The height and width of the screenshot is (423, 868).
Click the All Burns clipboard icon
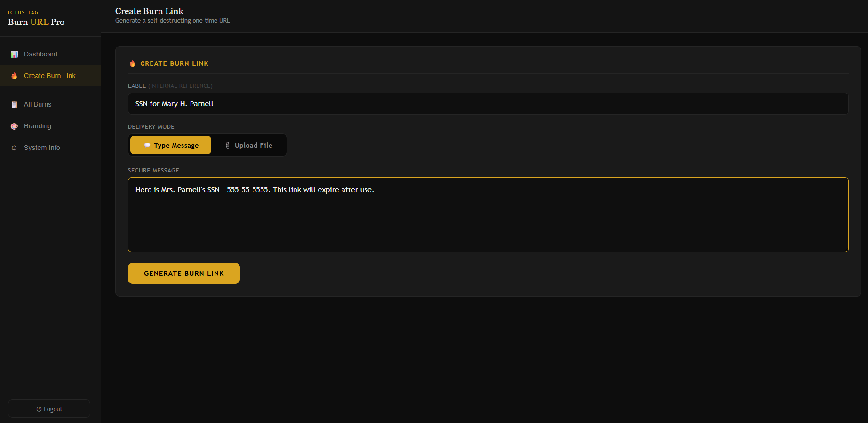pos(14,105)
